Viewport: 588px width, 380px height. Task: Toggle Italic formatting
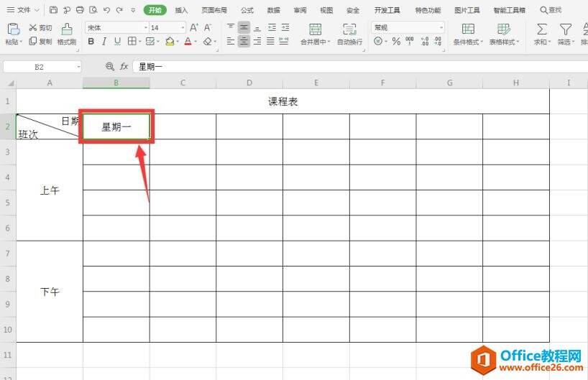[104, 41]
